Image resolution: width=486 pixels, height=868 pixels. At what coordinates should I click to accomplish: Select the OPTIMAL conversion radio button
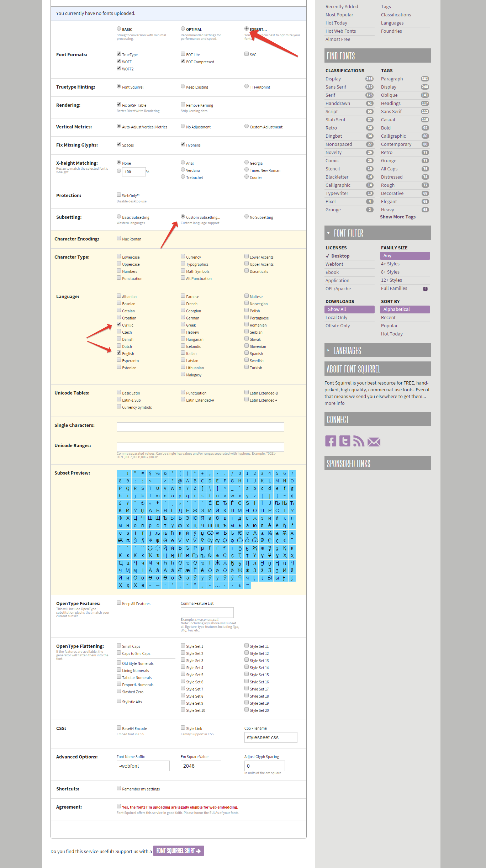[x=183, y=28]
